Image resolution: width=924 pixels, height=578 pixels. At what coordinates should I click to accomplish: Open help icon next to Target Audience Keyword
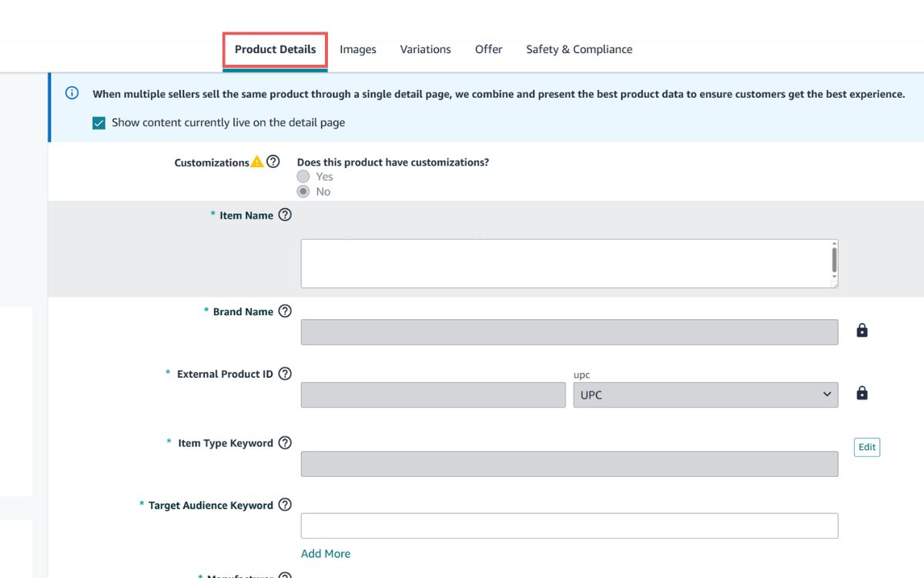[x=285, y=505]
